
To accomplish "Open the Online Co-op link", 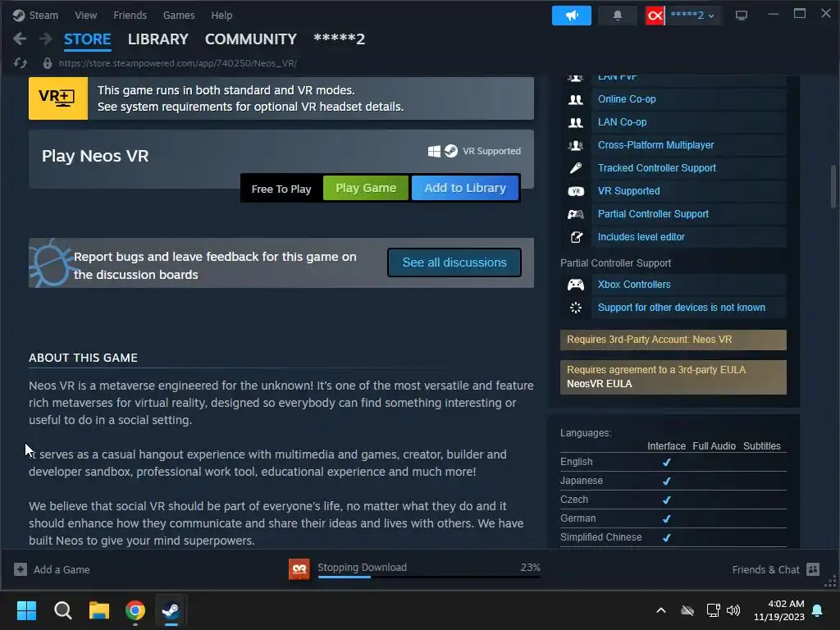I will click(627, 99).
